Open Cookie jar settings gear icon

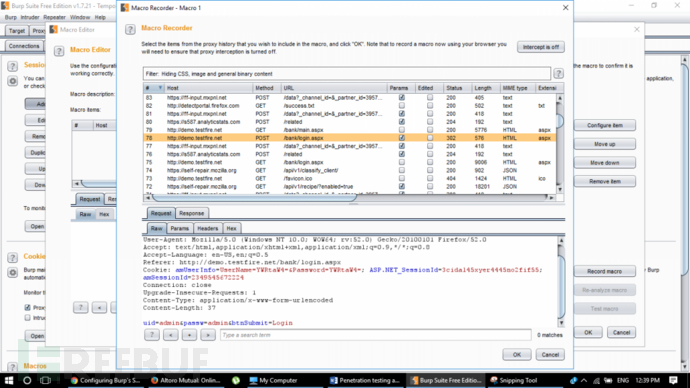tap(12, 273)
